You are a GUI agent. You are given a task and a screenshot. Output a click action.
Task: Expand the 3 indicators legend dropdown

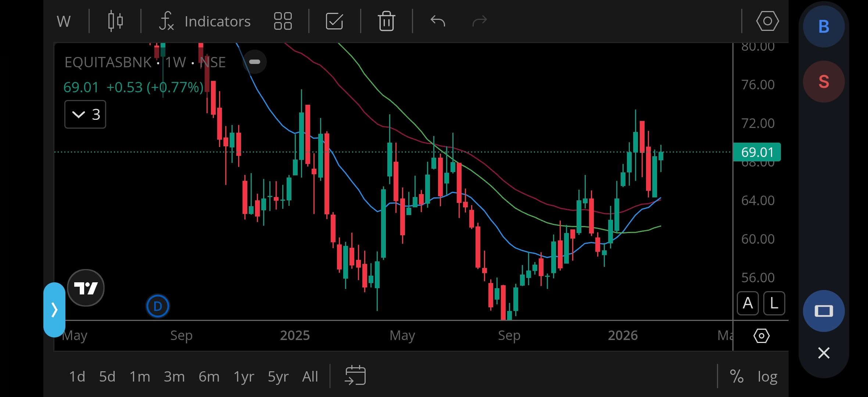[x=85, y=114]
